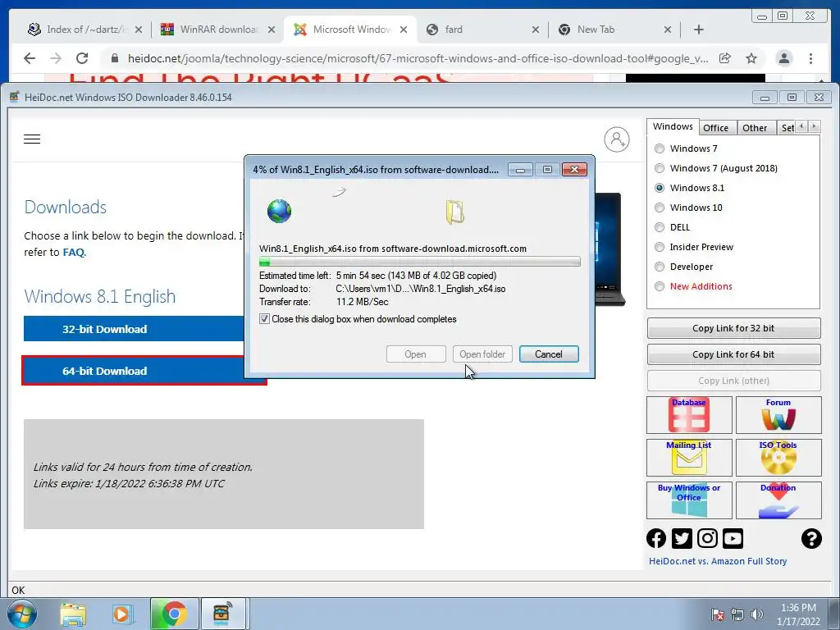Open HeiDoc.net vs. Amazon Full Story link
The image size is (840, 630).
717,561
